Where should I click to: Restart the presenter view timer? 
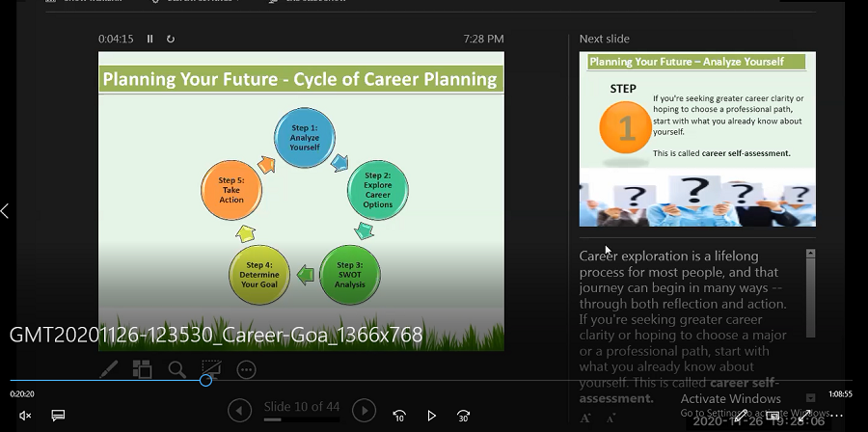(x=171, y=39)
